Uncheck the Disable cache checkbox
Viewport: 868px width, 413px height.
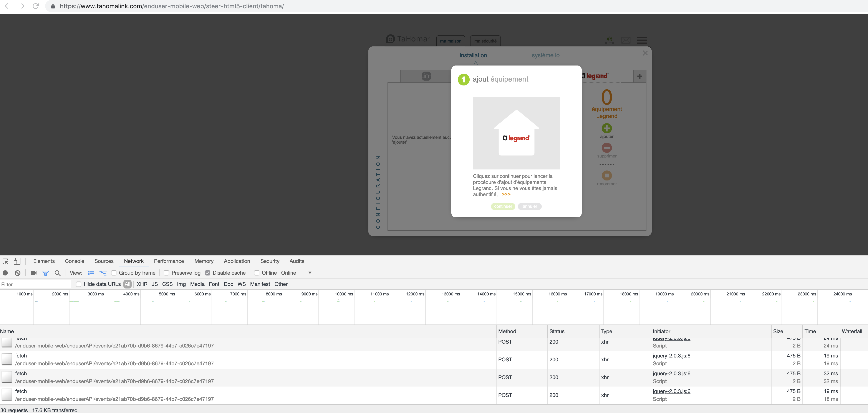pyautogui.click(x=208, y=273)
